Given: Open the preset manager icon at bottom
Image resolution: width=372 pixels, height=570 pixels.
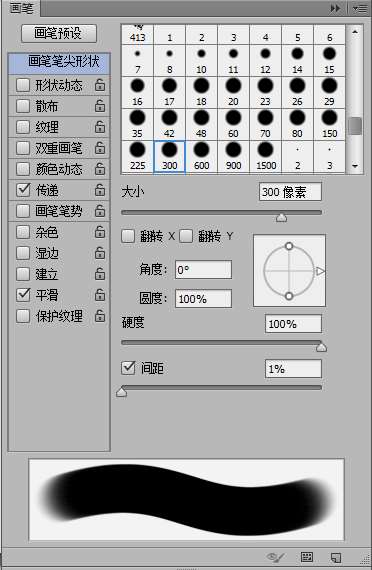Looking at the screenshot, I should click(307, 557).
